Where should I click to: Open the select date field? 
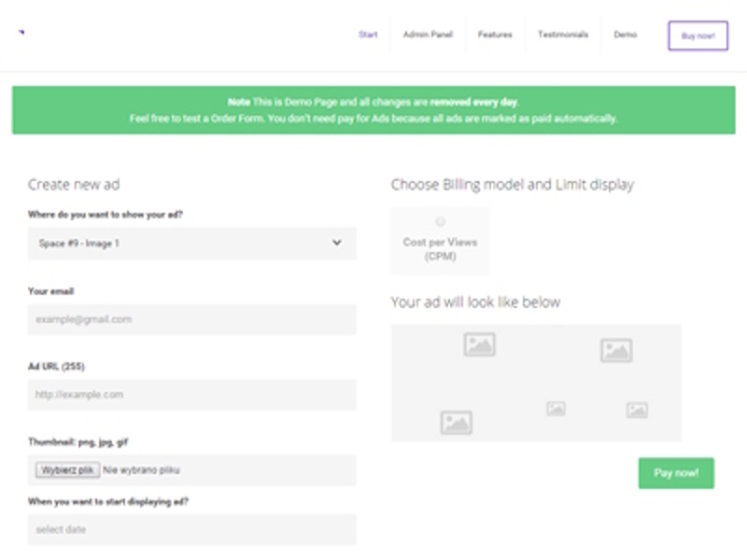click(x=191, y=530)
